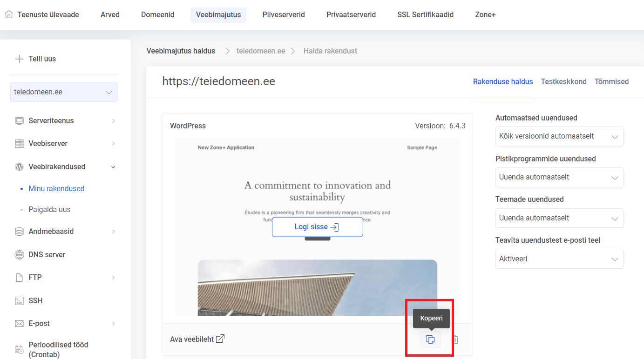Switch to the Testkeskkond tab
The height and width of the screenshot is (359, 644).
pos(563,81)
